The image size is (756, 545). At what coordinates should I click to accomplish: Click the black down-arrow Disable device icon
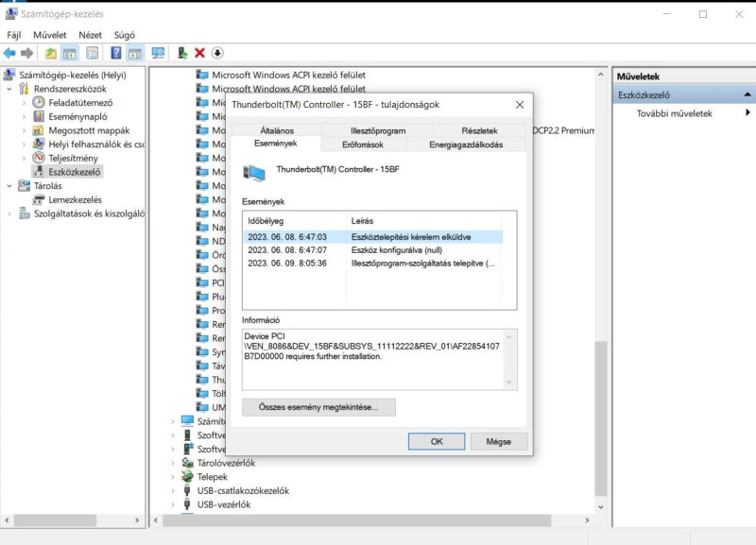click(217, 53)
